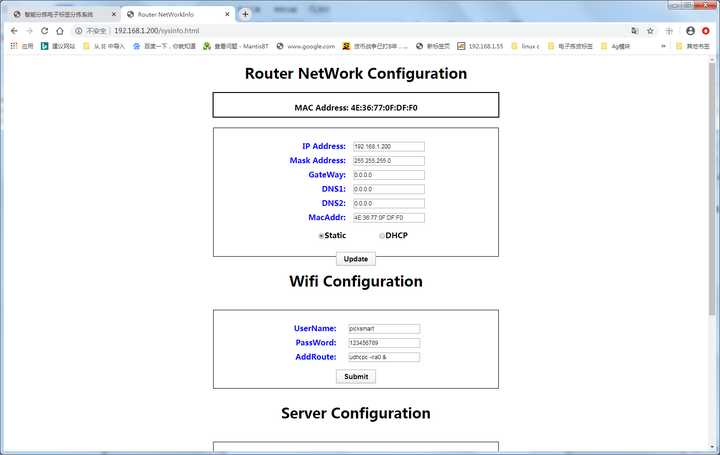Image resolution: width=720 pixels, height=455 pixels.
Task: Click the forward navigation arrow
Action: click(x=29, y=31)
